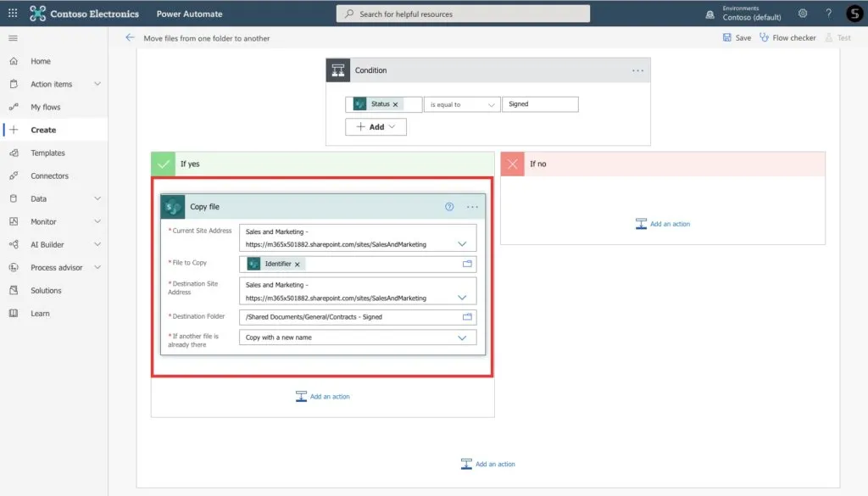This screenshot has width=868, height=496.
Task: Open Condition card ellipsis menu
Action: (637, 70)
